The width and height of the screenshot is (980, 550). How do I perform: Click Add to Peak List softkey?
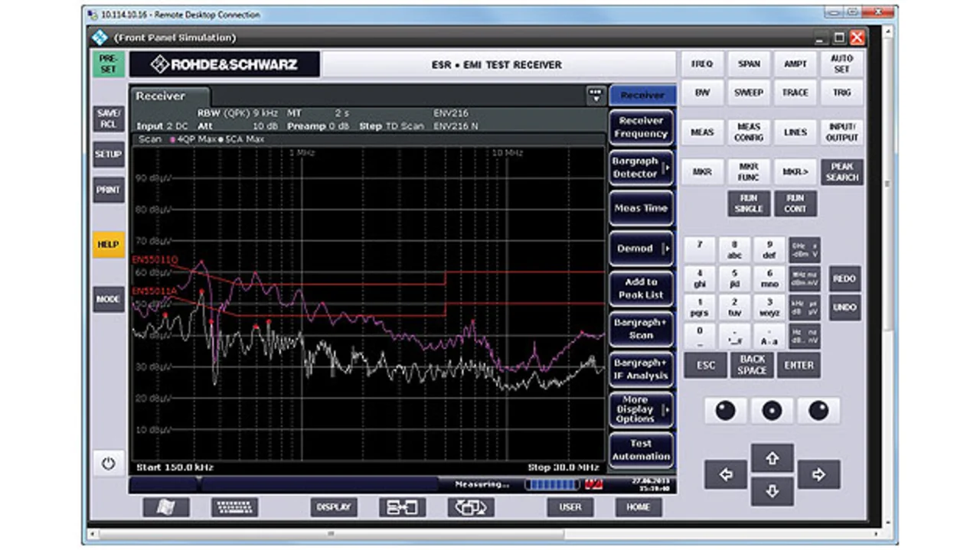[x=641, y=288]
